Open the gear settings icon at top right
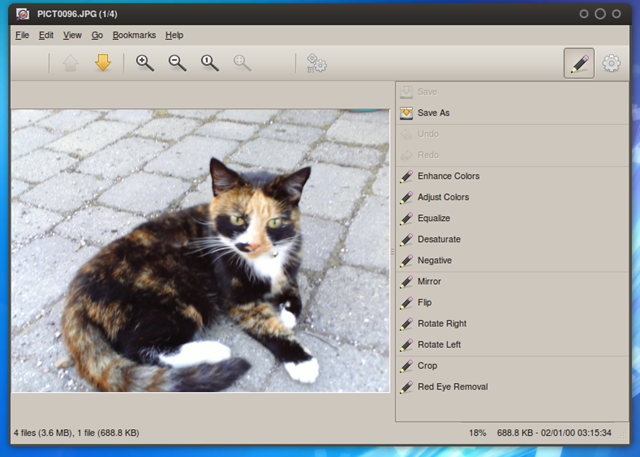Screen dimensions: 640x457 611,63
